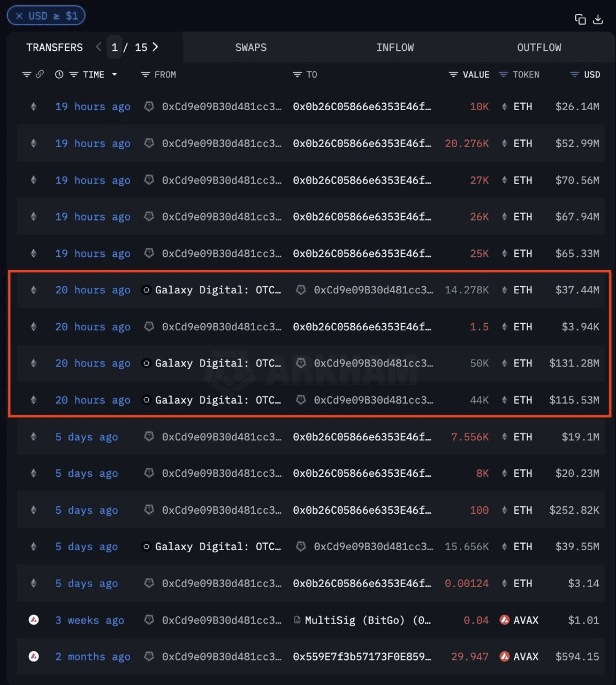Expand the TIME sort dropdown arrow

point(114,74)
